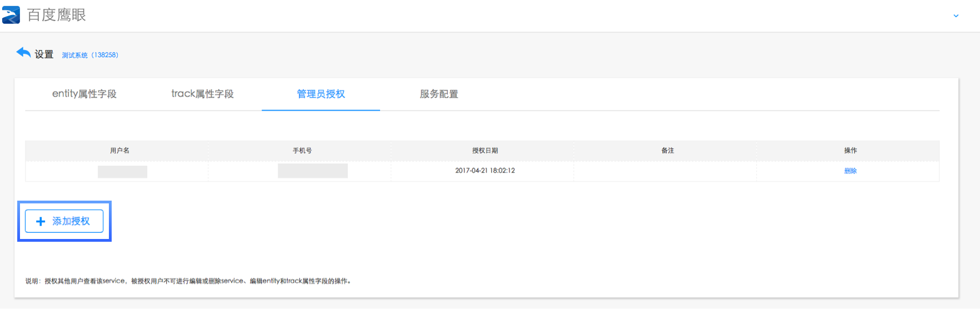Go back using the blue arrow icon

[x=23, y=53]
